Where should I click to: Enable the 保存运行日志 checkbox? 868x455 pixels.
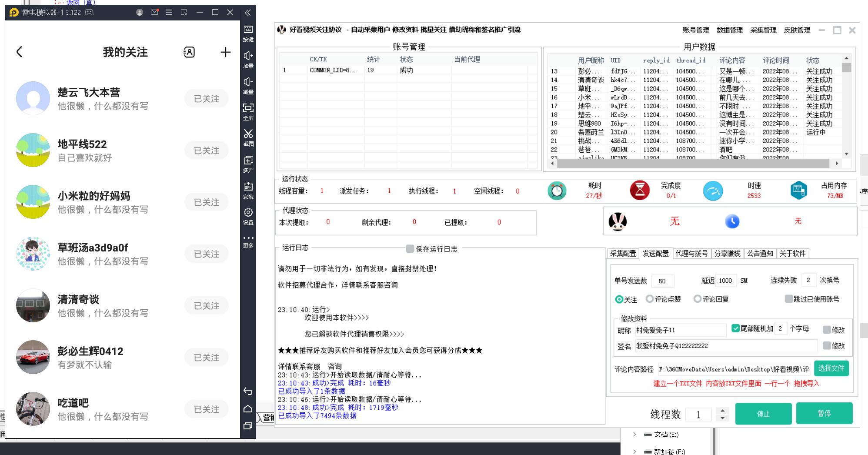tap(410, 249)
